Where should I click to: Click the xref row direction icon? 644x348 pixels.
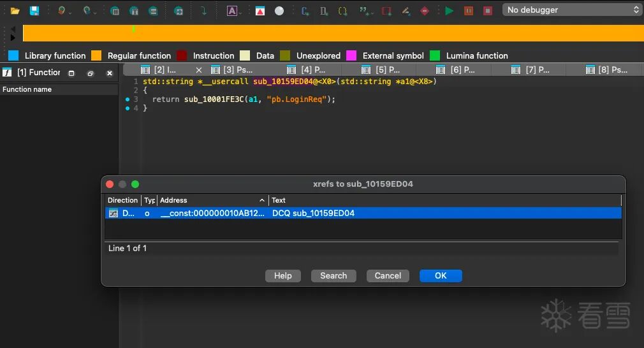coord(113,213)
